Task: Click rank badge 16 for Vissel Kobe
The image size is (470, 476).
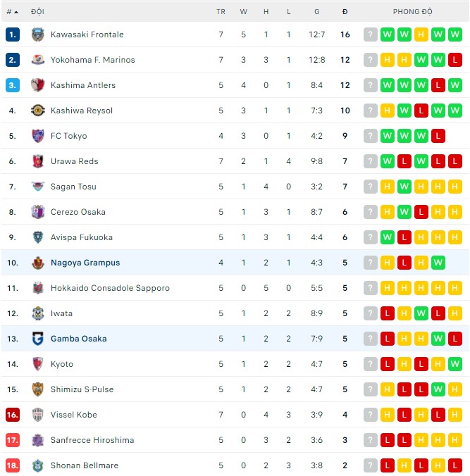Action: (x=12, y=415)
